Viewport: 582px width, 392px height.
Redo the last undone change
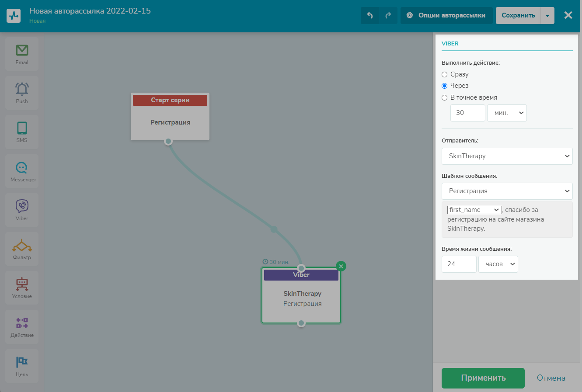tap(388, 15)
